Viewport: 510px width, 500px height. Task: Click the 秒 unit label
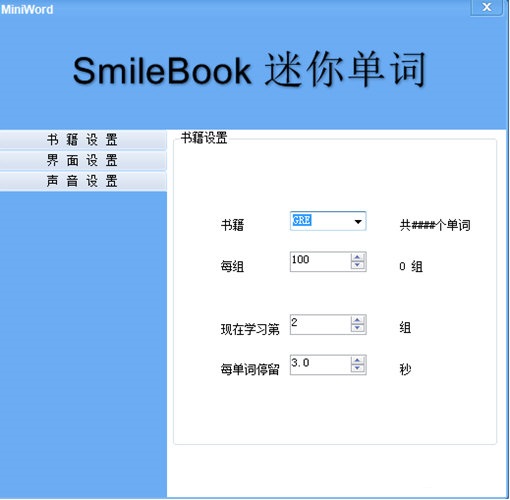pyautogui.click(x=405, y=369)
